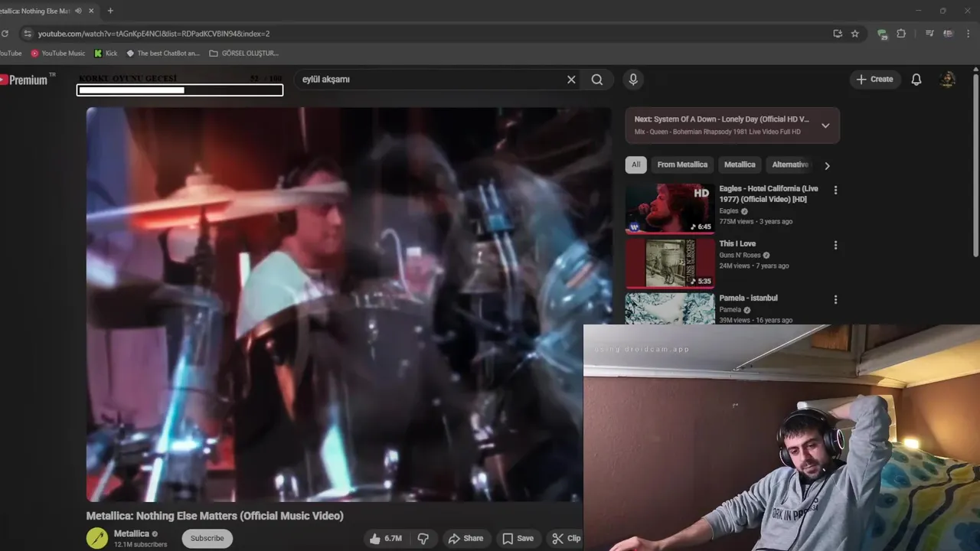The width and height of the screenshot is (980, 551).
Task: Go to YouTube Premium home logo
Action: [28, 80]
